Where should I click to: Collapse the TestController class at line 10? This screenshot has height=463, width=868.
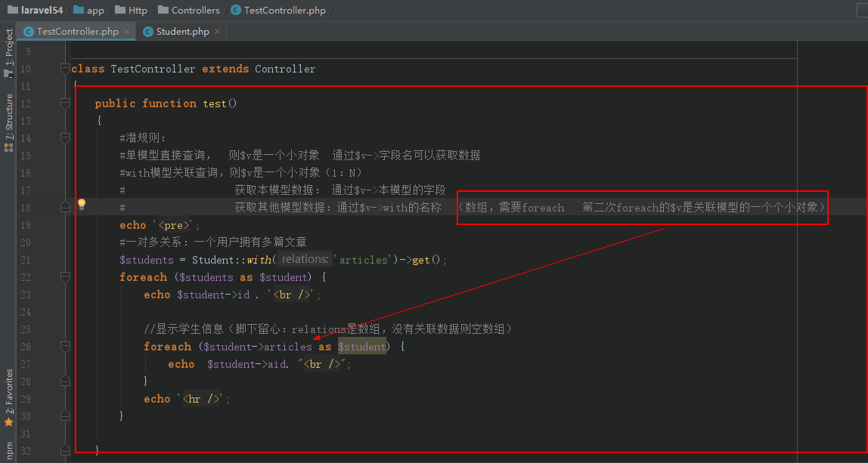point(65,69)
